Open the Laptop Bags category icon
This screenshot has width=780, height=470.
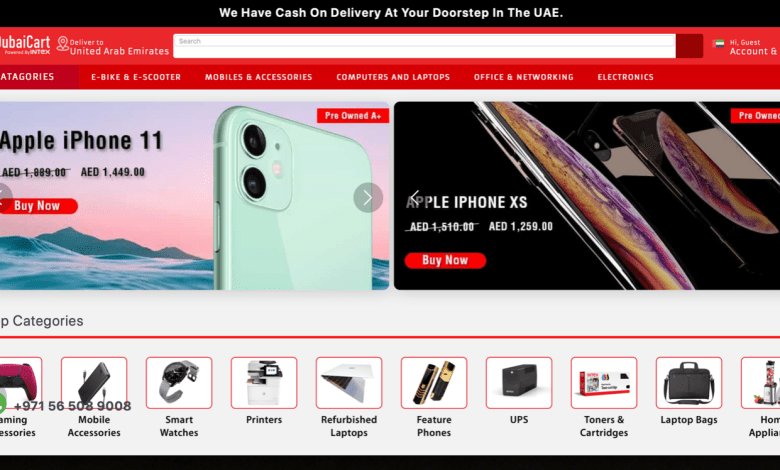[689, 382]
